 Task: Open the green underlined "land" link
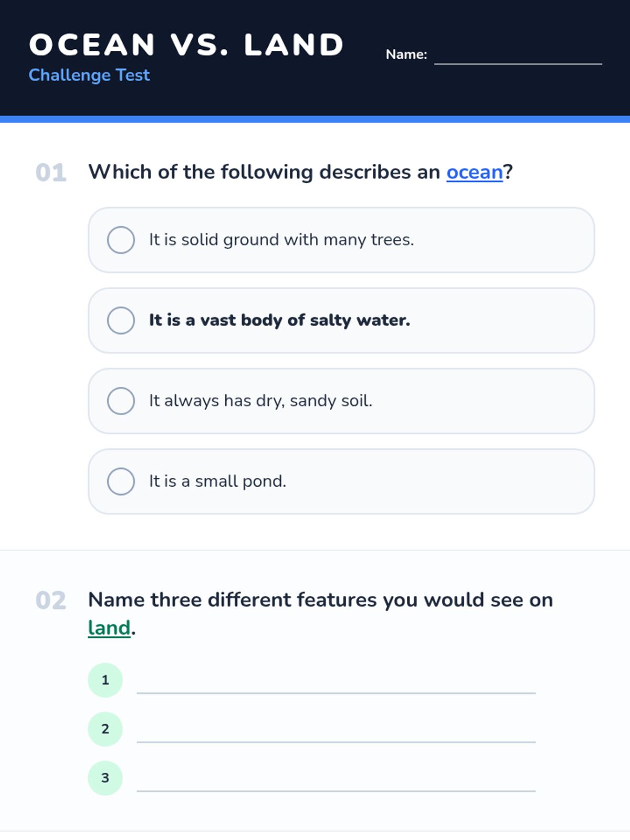[x=109, y=628]
